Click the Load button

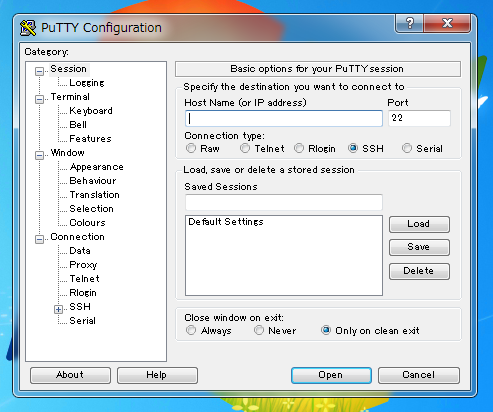419,224
